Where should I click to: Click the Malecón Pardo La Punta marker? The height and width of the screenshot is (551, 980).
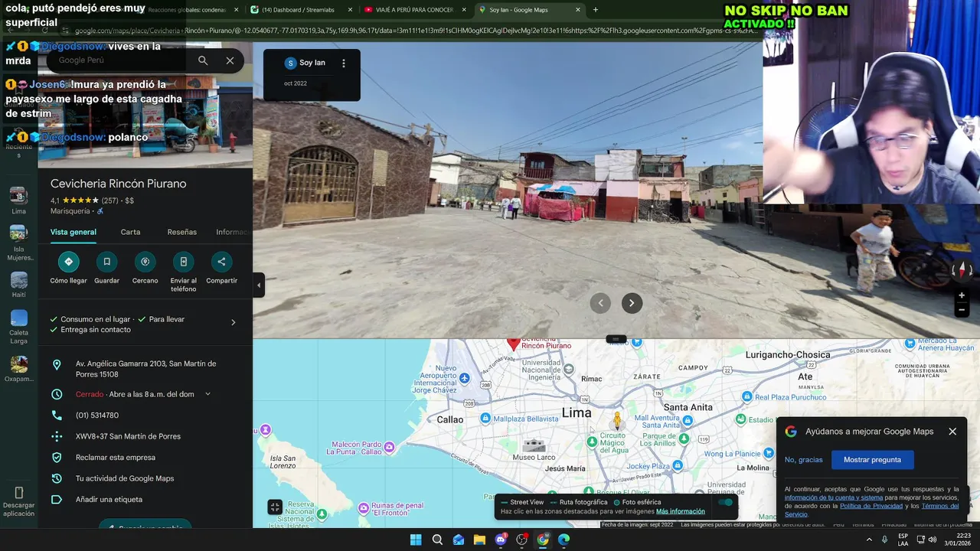[390, 446]
